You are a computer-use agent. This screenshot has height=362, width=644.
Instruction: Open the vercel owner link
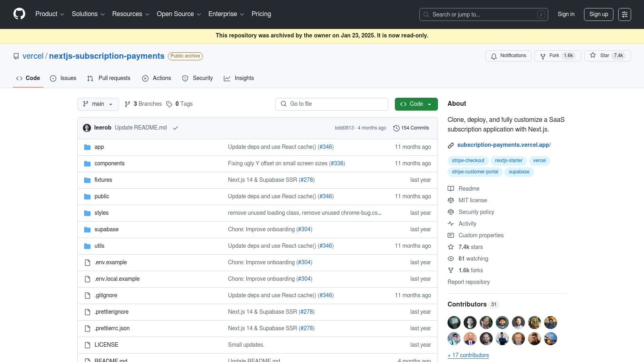(33, 56)
